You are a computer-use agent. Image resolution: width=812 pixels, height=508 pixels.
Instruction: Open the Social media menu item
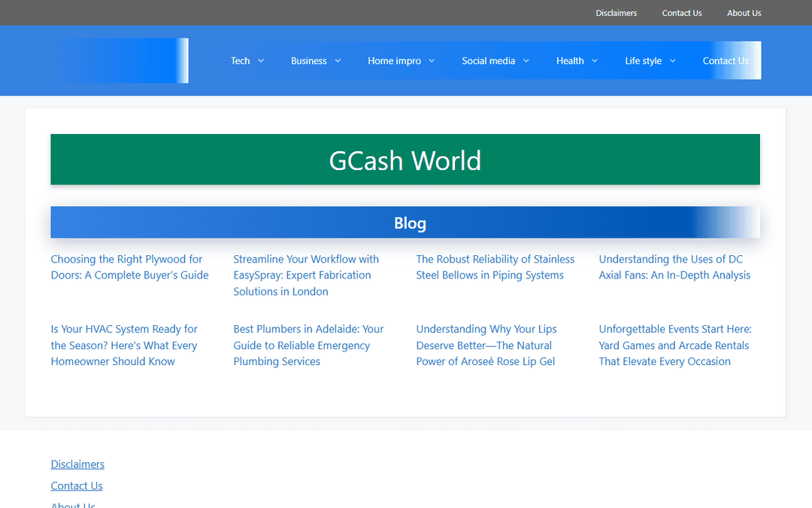(489, 61)
